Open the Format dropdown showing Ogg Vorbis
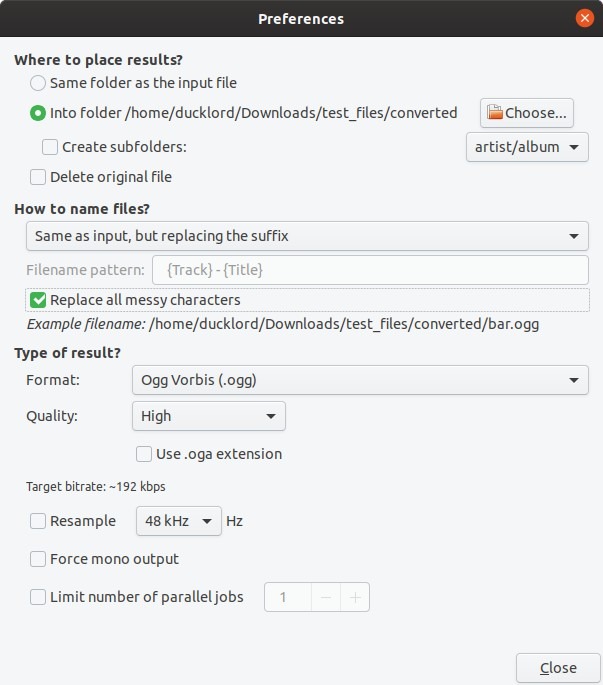The width and height of the screenshot is (603, 685). point(360,380)
